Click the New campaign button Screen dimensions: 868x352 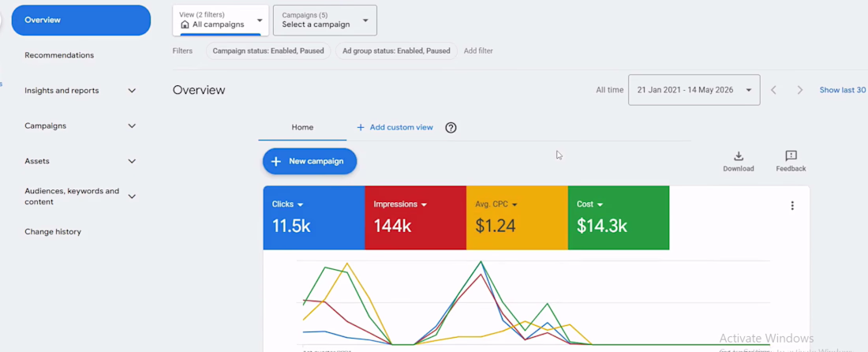(x=309, y=162)
